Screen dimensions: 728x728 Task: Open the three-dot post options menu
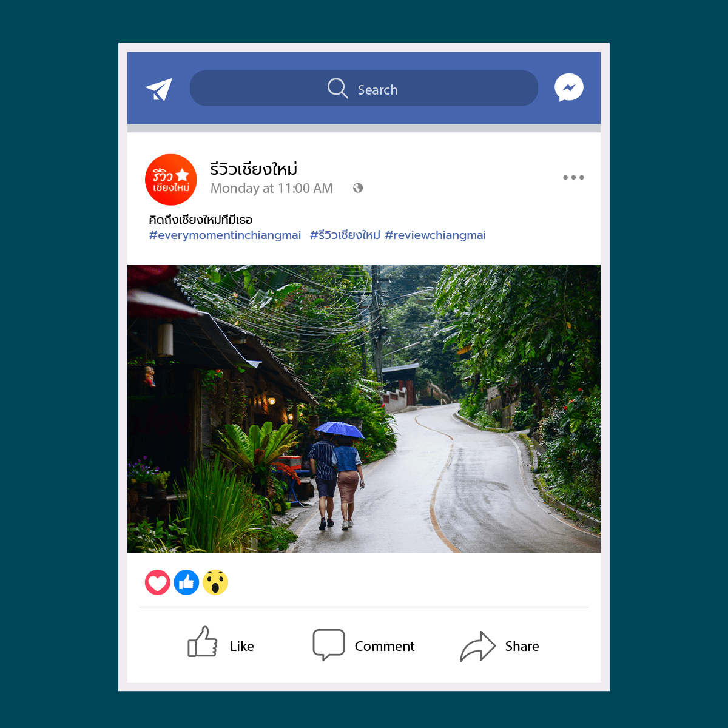click(573, 178)
